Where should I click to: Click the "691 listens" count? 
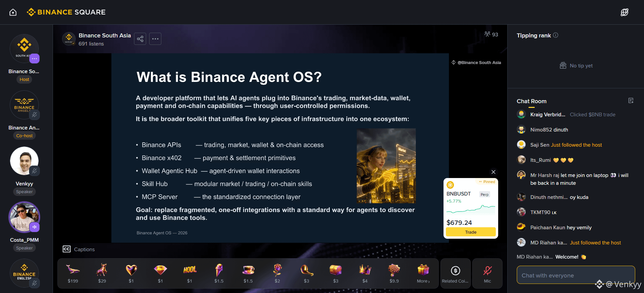click(91, 44)
